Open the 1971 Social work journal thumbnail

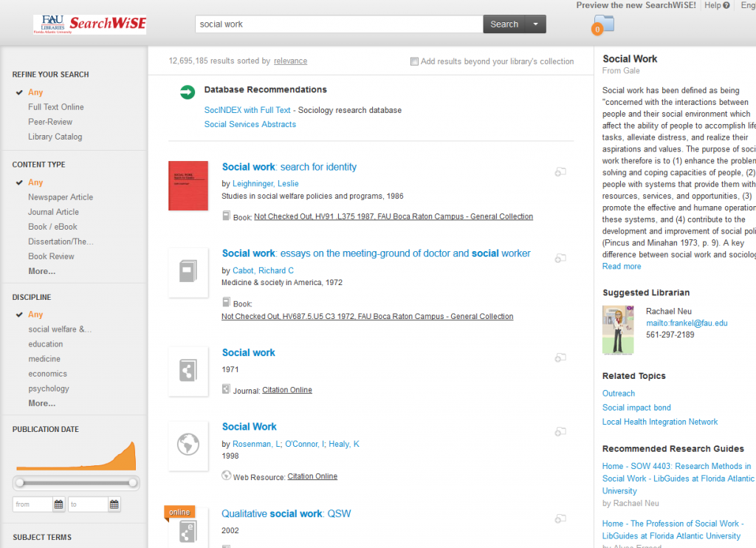[x=188, y=371]
